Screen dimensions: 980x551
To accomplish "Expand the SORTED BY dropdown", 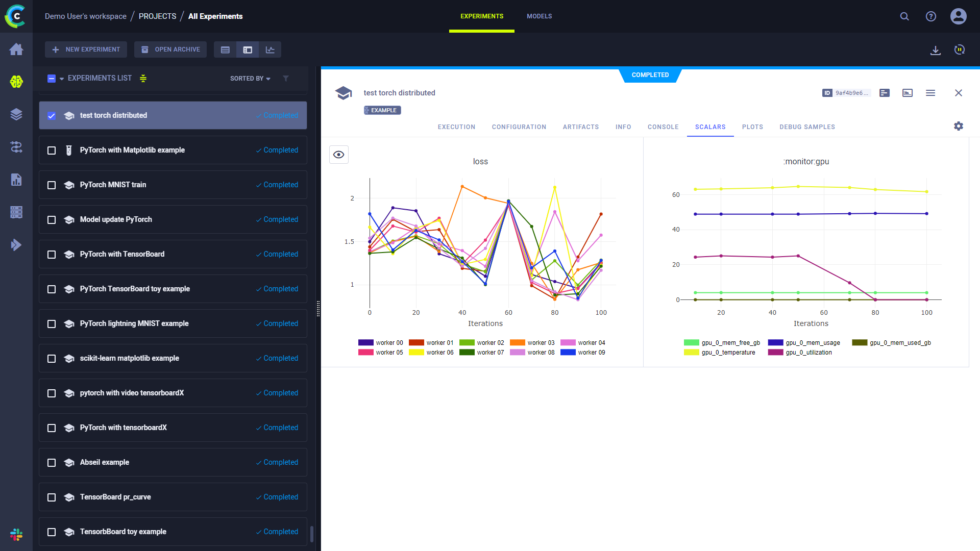I will coord(250,79).
